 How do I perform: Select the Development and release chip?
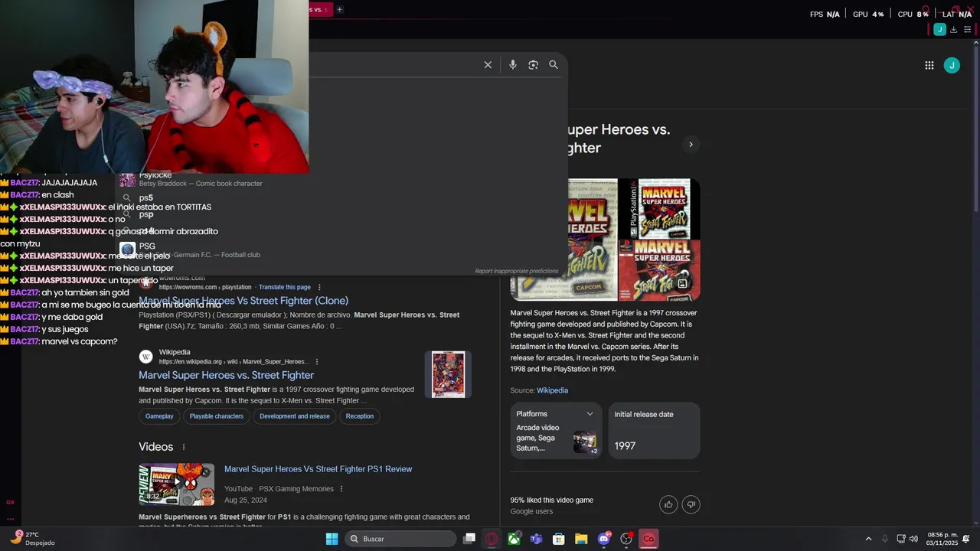pos(295,416)
